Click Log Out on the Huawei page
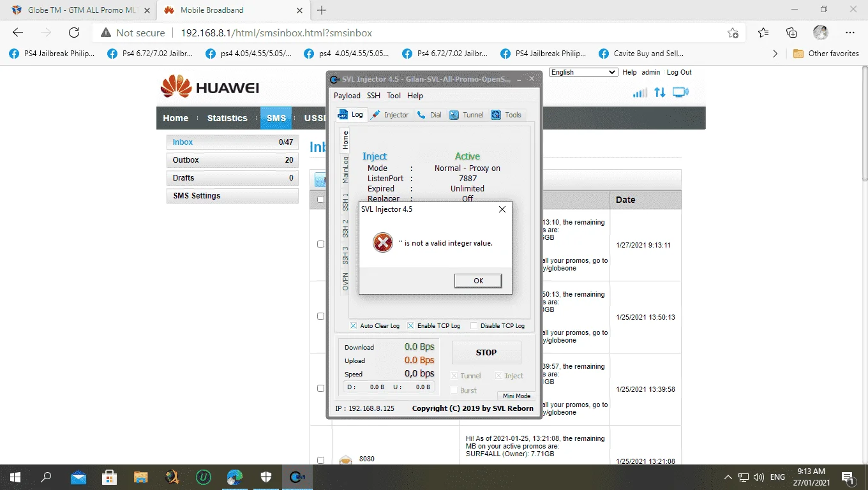The height and width of the screenshot is (490, 868). tap(679, 72)
